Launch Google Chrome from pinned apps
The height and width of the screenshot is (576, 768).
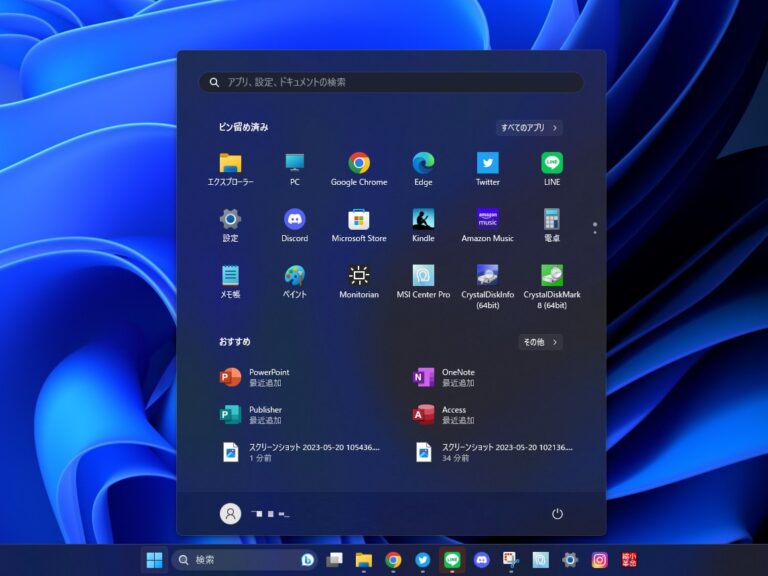[359, 169]
